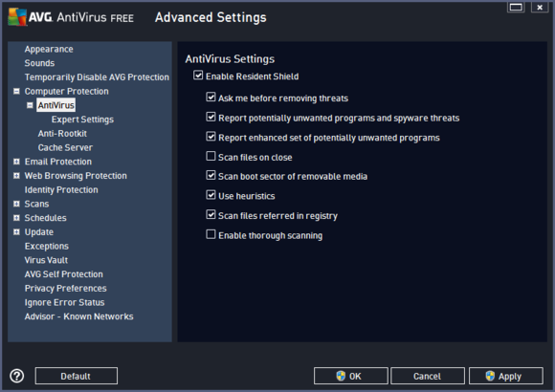The height and width of the screenshot is (392, 555).
Task: Select the AntiVirus tree item
Action: (55, 105)
